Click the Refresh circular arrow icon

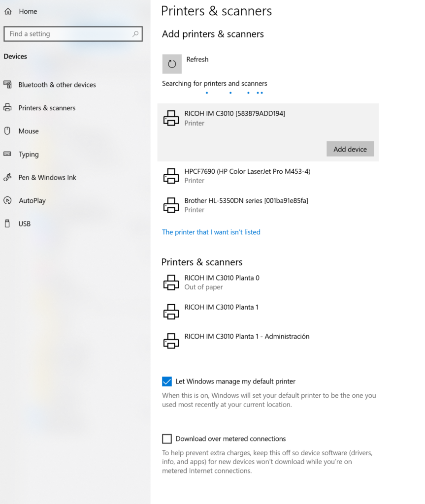[x=172, y=64]
